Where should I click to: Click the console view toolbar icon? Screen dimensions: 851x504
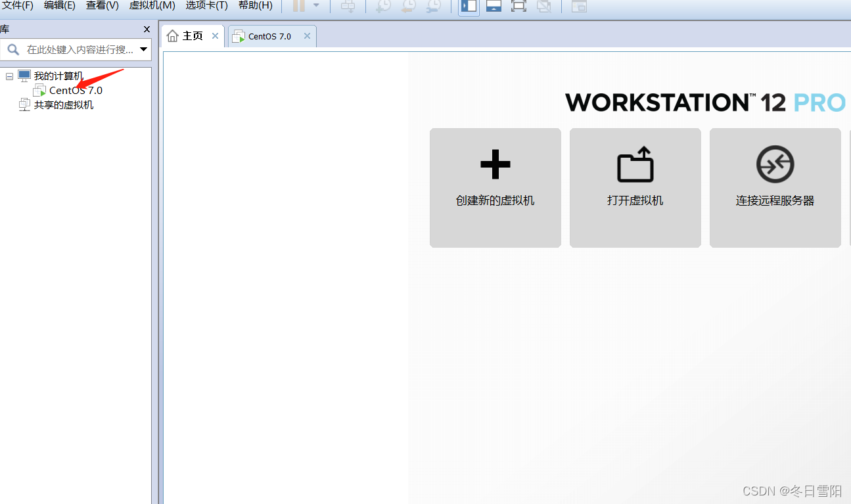coord(579,6)
